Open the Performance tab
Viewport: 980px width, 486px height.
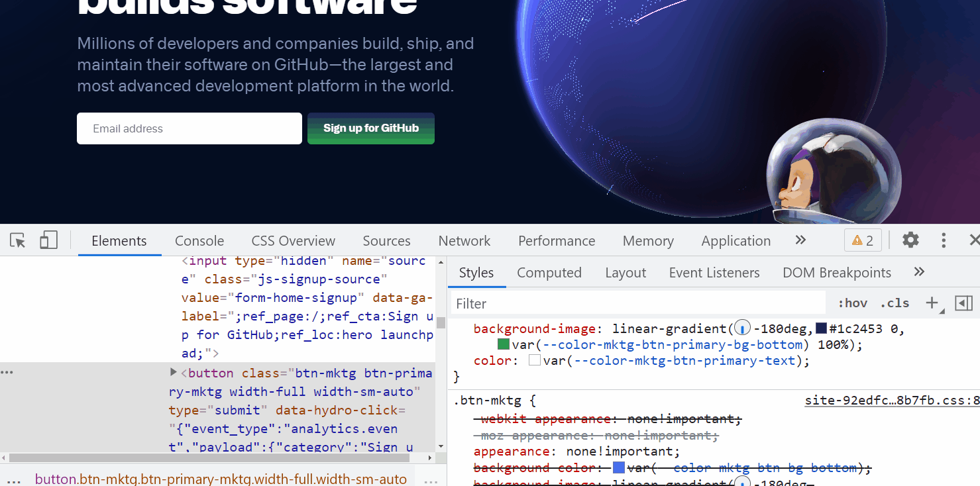(x=557, y=241)
